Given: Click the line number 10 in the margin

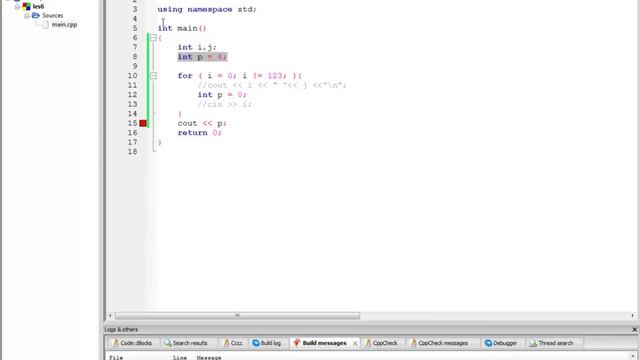Looking at the screenshot, I should pos(132,76).
